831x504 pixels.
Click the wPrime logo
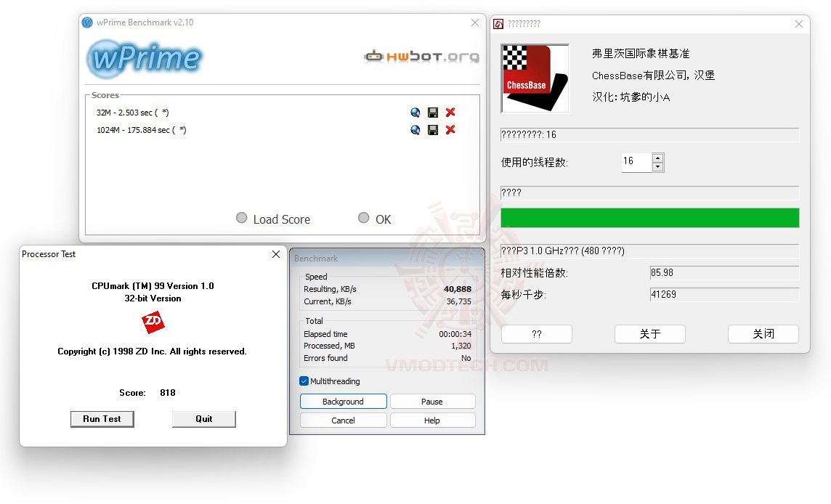click(x=144, y=58)
